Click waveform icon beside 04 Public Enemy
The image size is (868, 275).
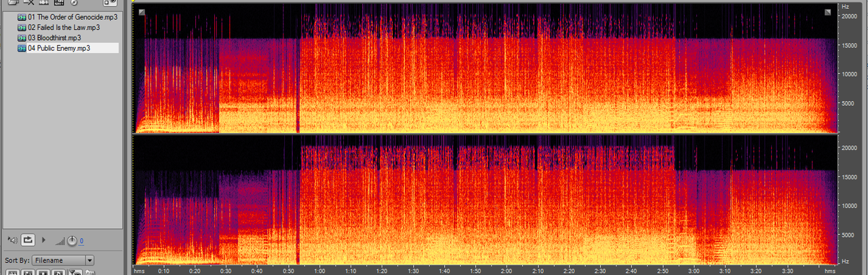[22, 48]
